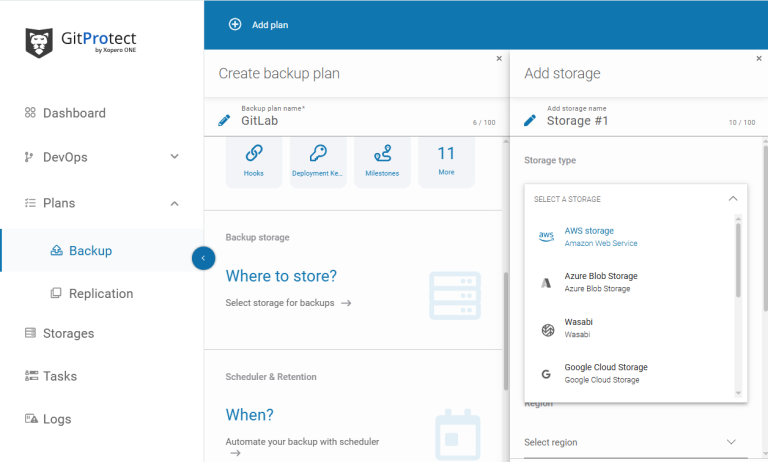Go to Replication under Plans
The height and width of the screenshot is (462, 768).
[100, 293]
